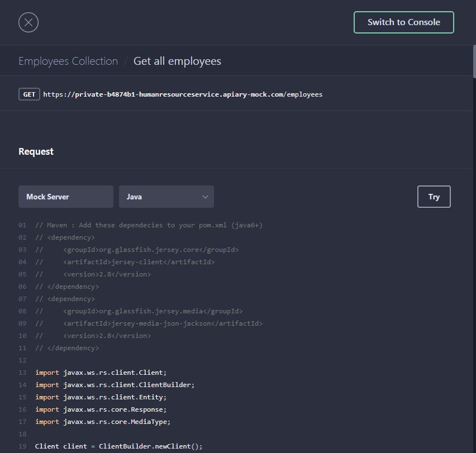Click the GET method badge
This screenshot has height=453, width=476.
(29, 94)
